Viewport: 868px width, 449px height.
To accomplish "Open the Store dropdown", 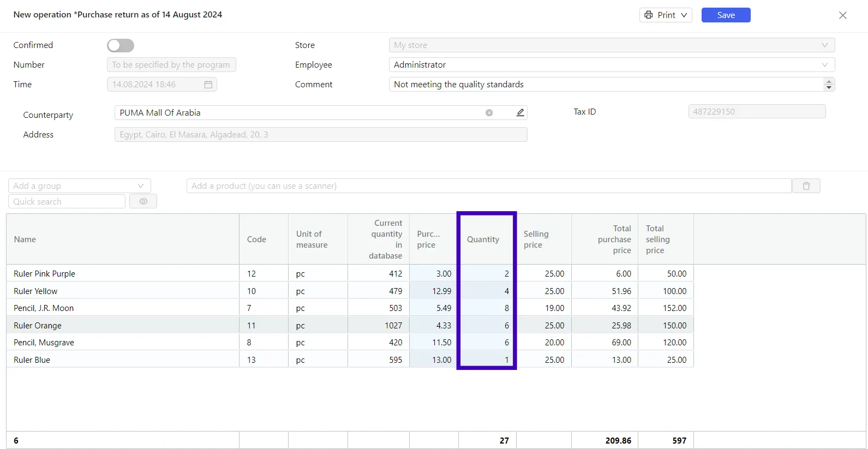I will [612, 45].
